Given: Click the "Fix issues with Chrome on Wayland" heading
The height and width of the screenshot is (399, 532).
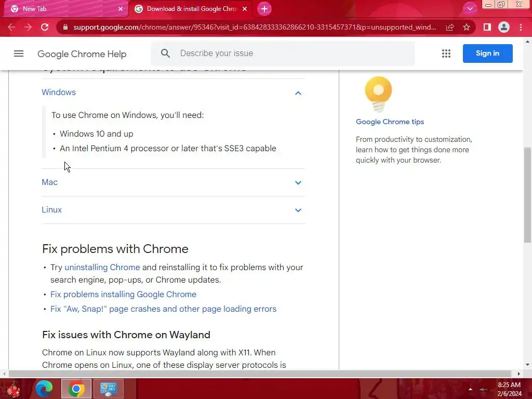Looking at the screenshot, I should click(126, 335).
